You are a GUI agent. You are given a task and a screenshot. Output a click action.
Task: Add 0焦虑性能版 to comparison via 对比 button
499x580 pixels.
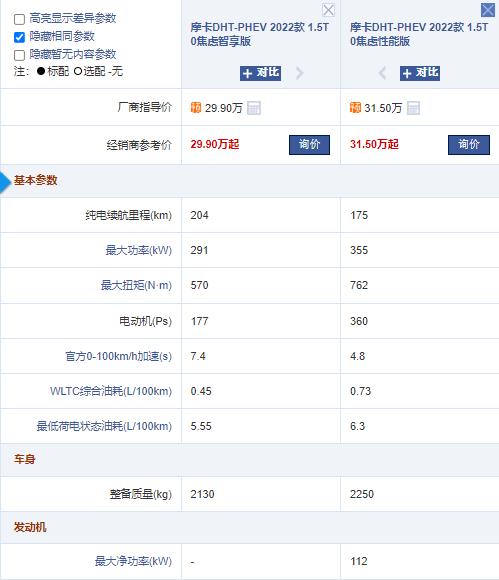click(x=420, y=73)
